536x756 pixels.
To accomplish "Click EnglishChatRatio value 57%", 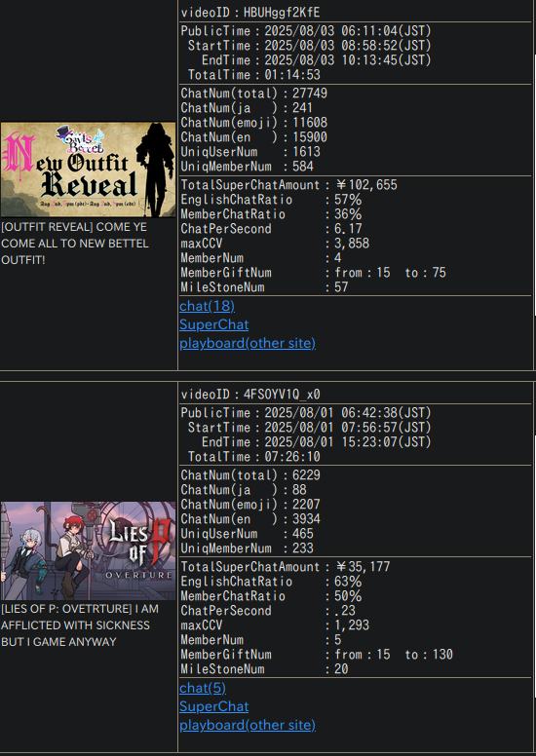I will 348,200.
